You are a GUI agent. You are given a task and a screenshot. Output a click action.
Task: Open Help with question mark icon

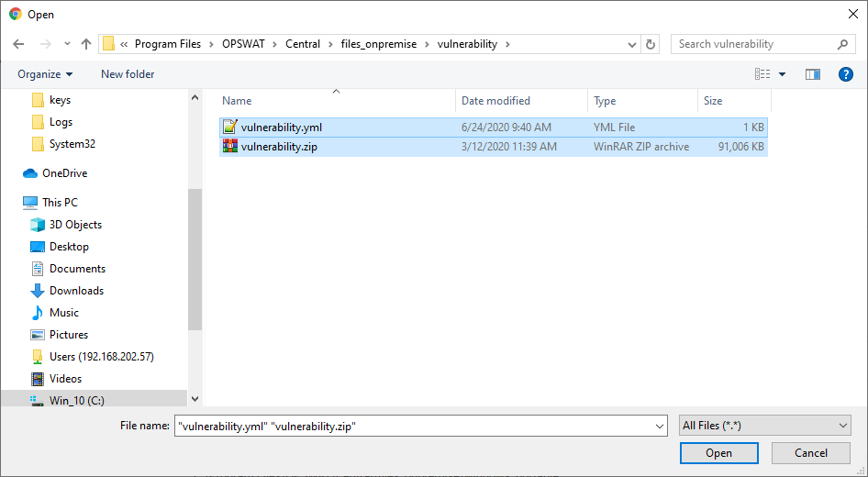click(x=846, y=74)
